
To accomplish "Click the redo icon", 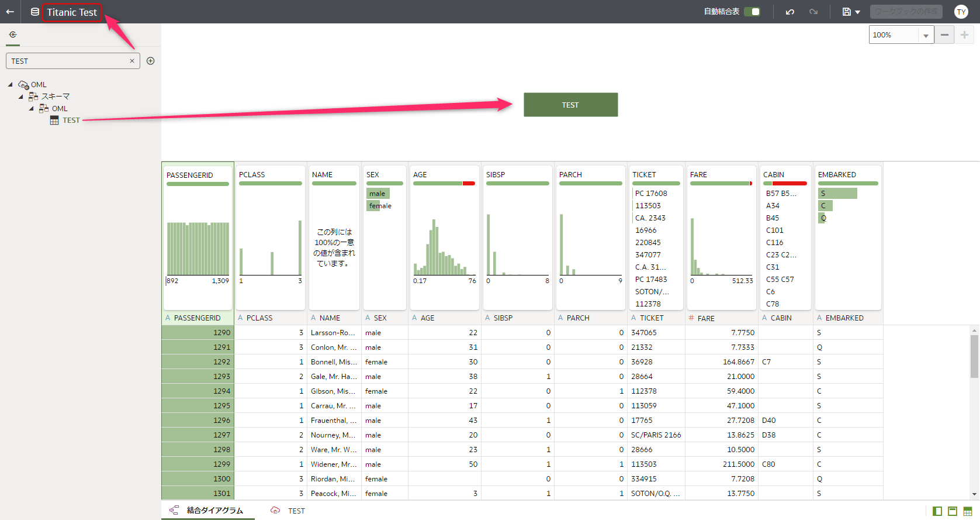I will point(813,12).
